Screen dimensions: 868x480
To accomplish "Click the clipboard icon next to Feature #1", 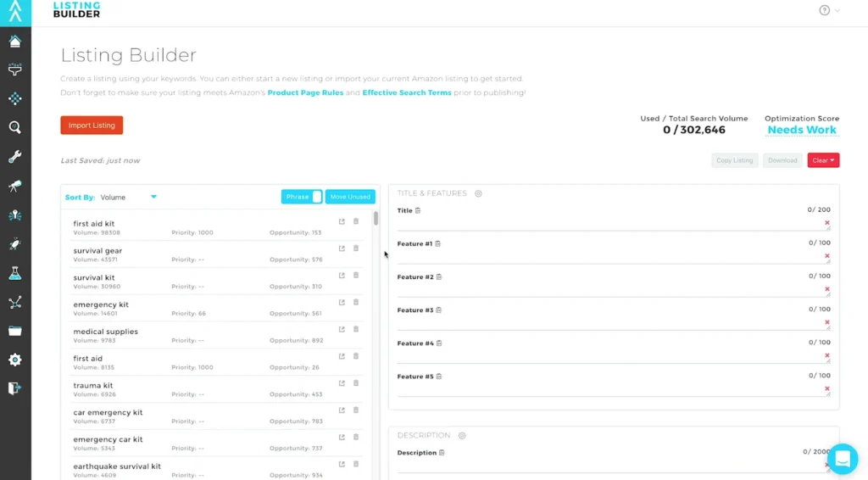I will pyautogui.click(x=438, y=243).
